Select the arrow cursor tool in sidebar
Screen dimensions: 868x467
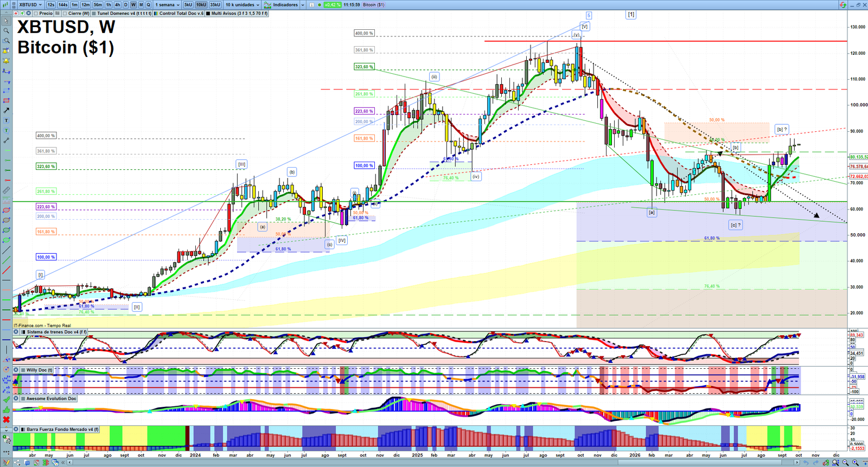coord(6,21)
